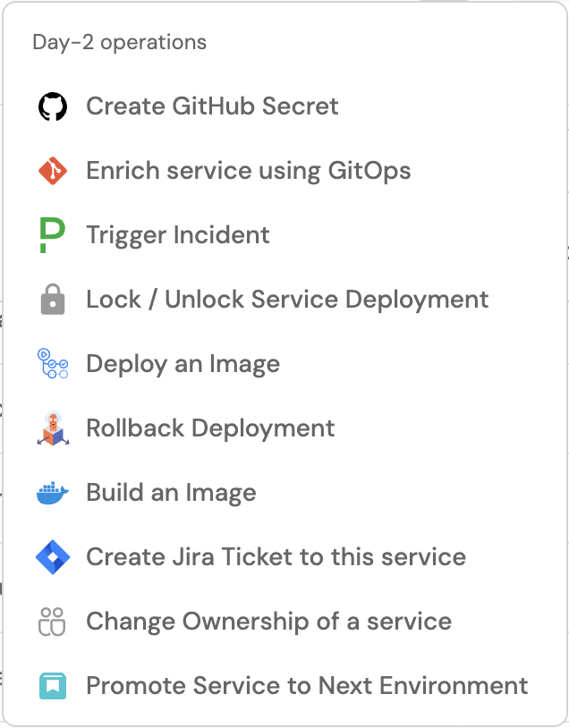569x728 pixels.
Task: Select Create GitHub Secret action
Action: pyautogui.click(x=212, y=106)
